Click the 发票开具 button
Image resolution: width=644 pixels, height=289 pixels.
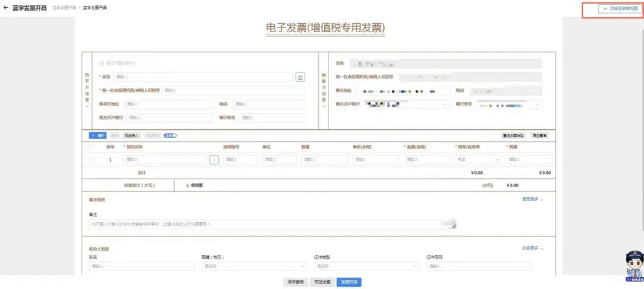pyautogui.click(x=349, y=282)
